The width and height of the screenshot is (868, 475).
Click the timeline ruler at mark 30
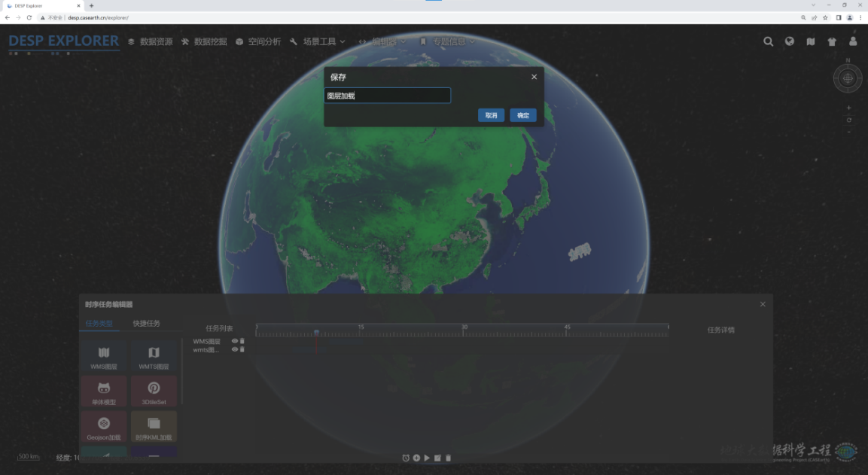click(x=464, y=328)
